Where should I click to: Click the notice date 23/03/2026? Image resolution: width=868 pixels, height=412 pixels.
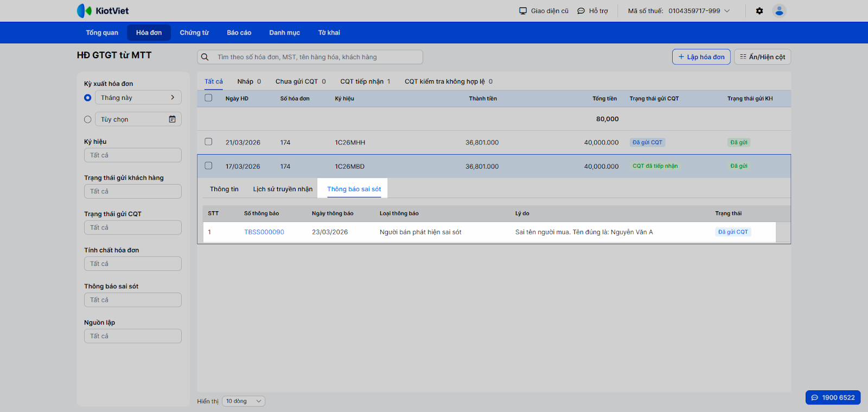[330, 232]
